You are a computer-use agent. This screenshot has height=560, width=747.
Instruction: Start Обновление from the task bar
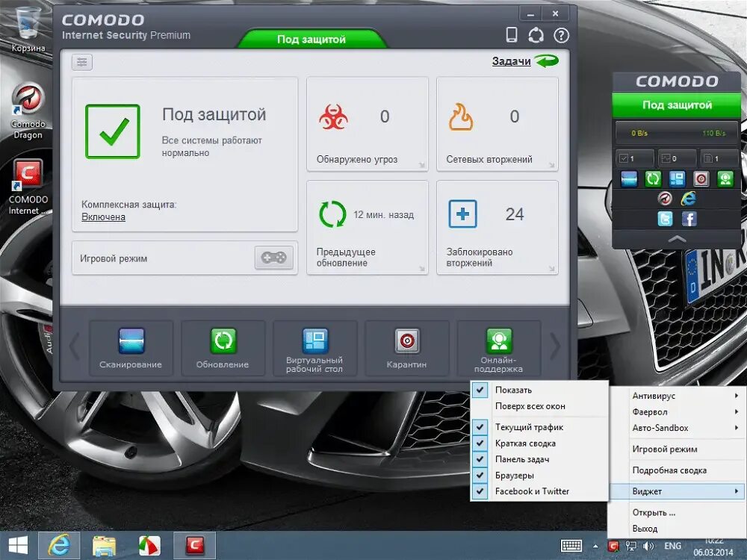(x=223, y=348)
